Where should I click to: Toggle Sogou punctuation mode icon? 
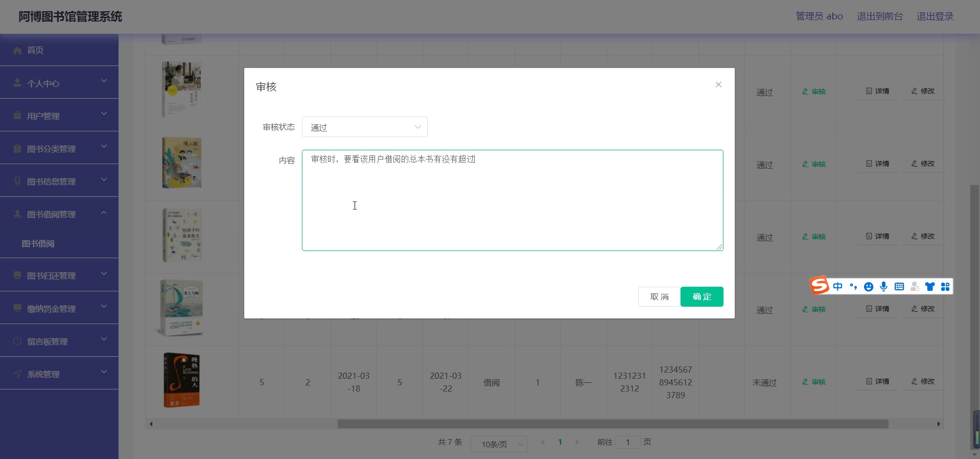tap(853, 286)
